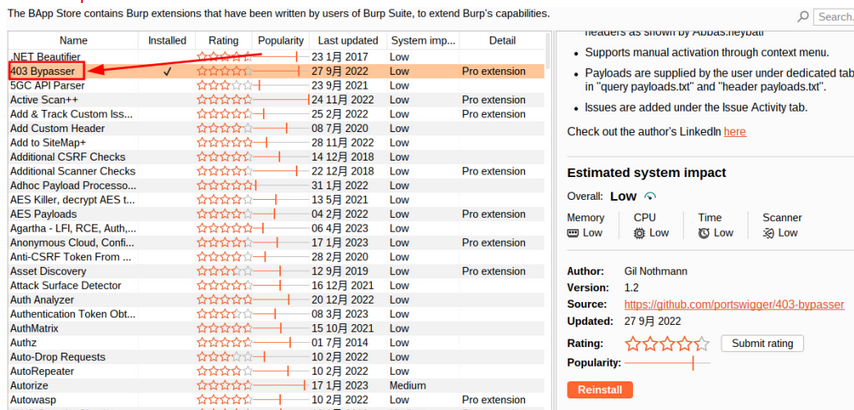Select the 5GC API Parser row
854x410 pixels.
point(276,85)
